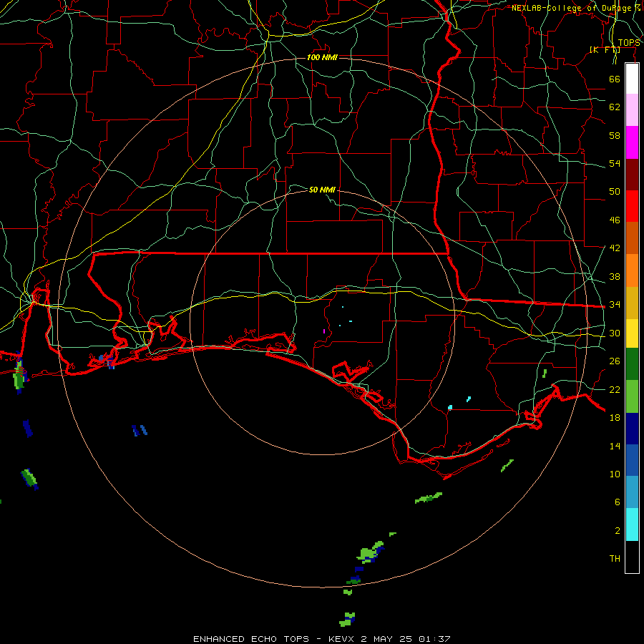Click the medium blue legend swatch

(632, 460)
